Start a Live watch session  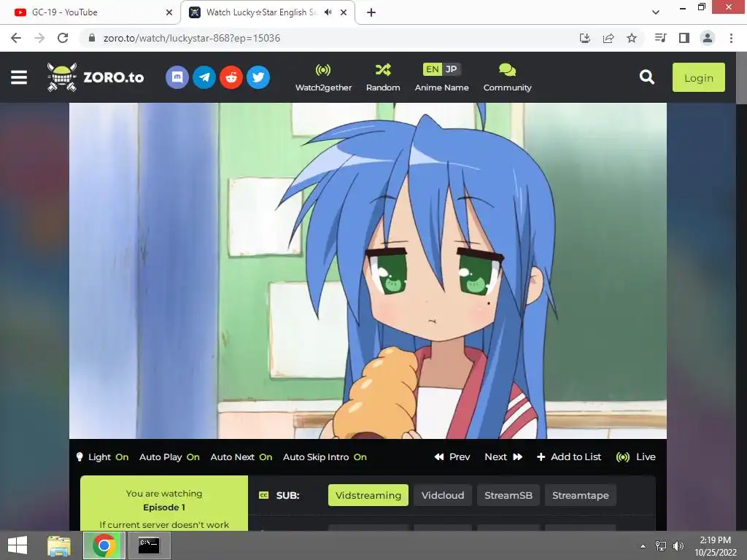pyautogui.click(x=636, y=457)
